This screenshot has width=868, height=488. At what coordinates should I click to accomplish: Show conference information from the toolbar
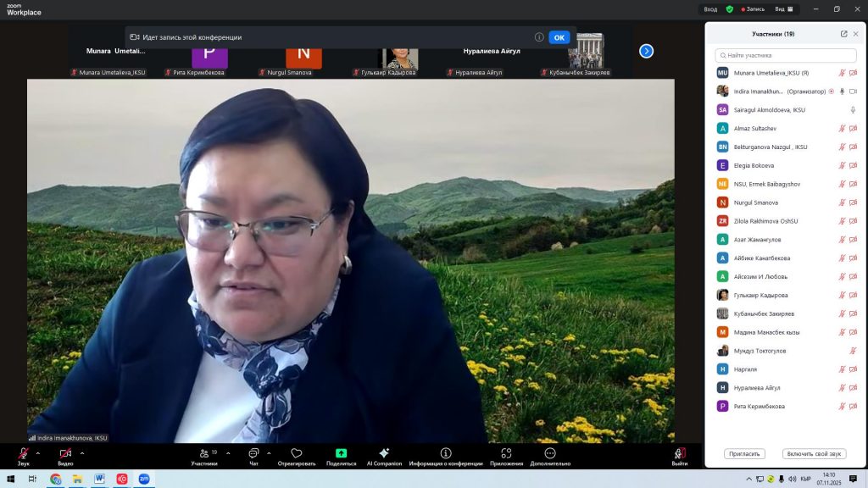[446, 453]
